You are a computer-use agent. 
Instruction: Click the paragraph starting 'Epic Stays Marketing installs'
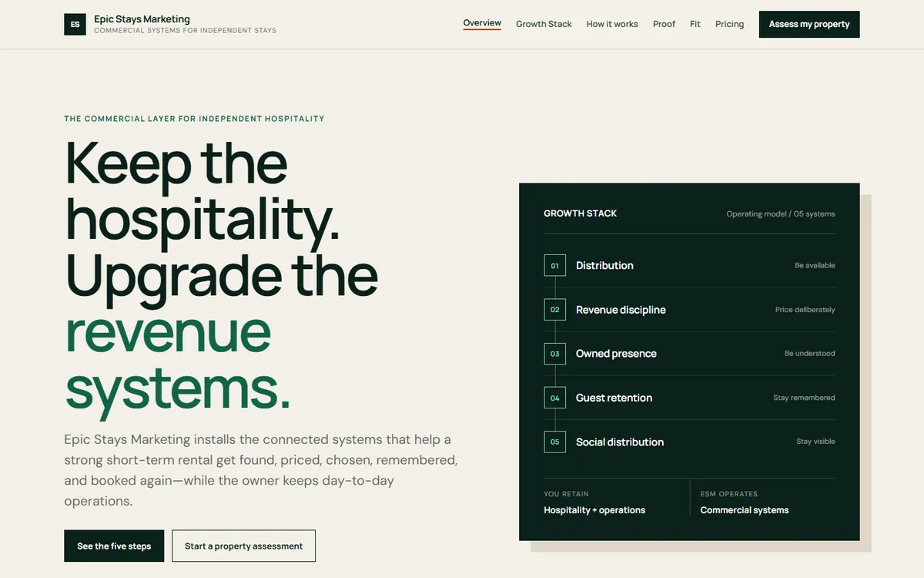[261, 470]
